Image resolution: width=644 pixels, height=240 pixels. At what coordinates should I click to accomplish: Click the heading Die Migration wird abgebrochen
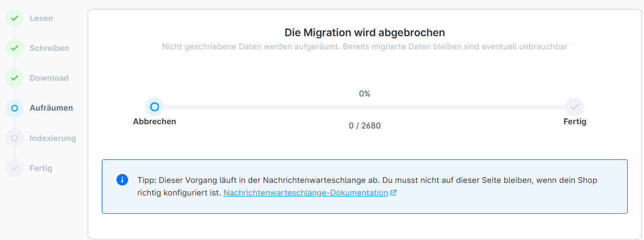point(364,32)
